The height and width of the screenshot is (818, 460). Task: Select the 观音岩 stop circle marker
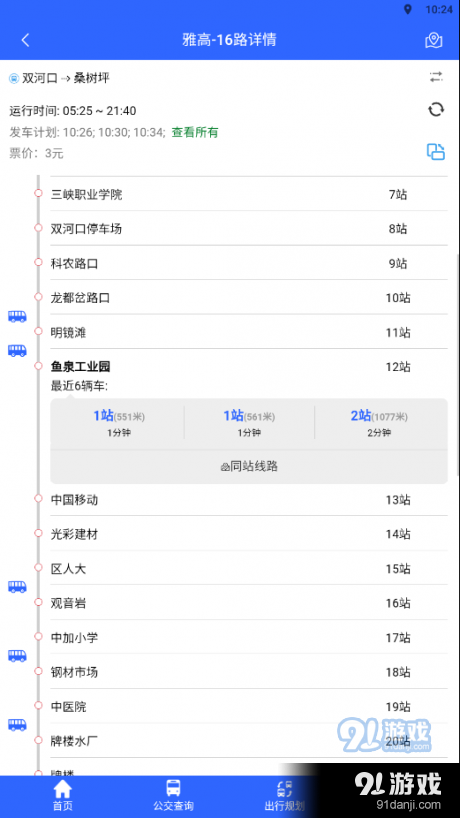(38, 602)
